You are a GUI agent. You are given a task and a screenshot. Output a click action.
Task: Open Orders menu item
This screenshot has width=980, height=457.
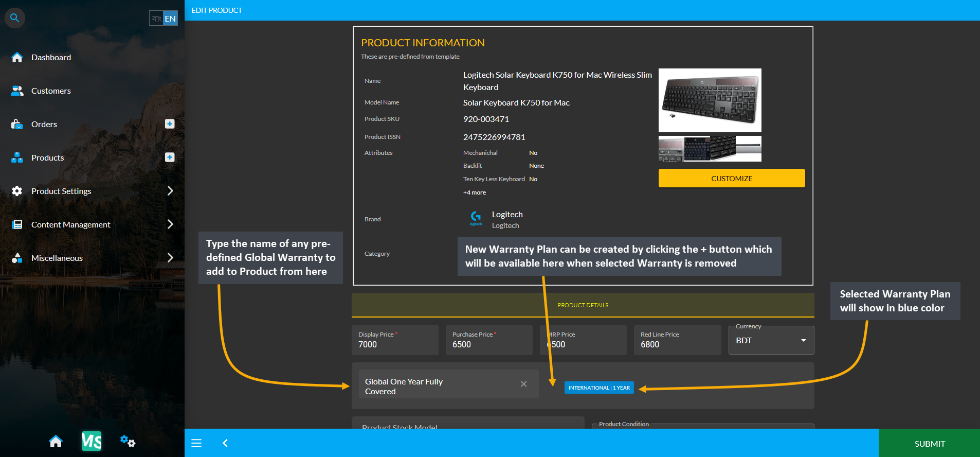pyautogui.click(x=44, y=124)
